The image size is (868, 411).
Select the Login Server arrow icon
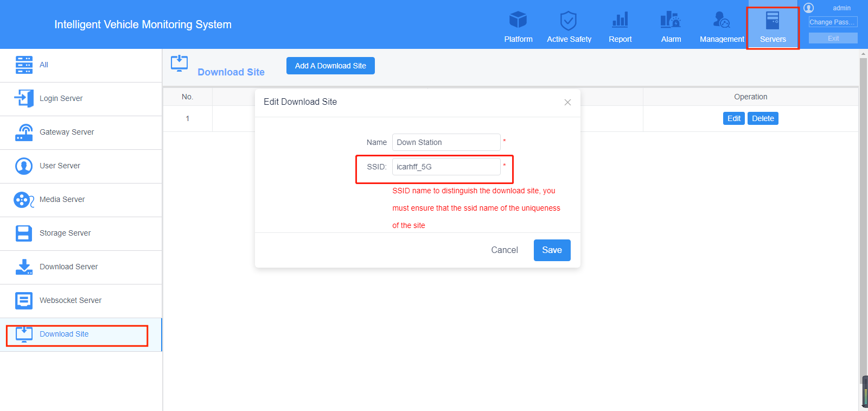[24, 98]
